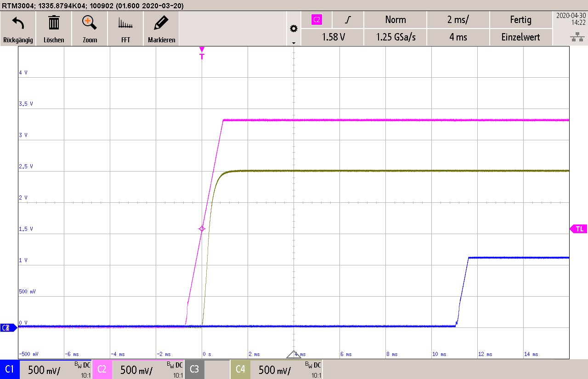Edit the 4 ms horizontal position
The width and height of the screenshot is (588, 379).
458,37
